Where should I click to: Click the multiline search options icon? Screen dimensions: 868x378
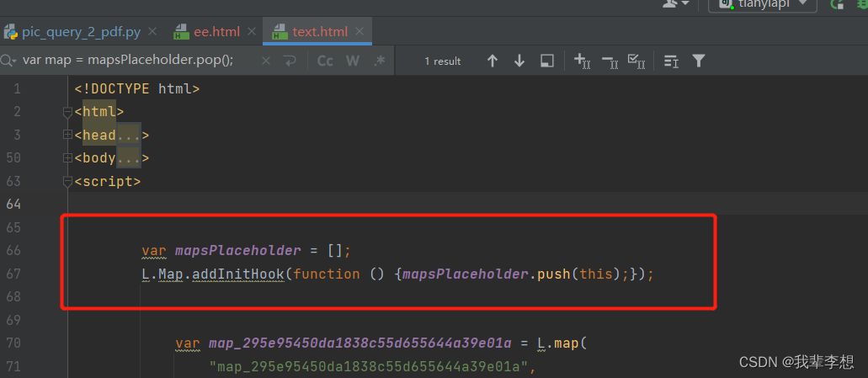(671, 61)
